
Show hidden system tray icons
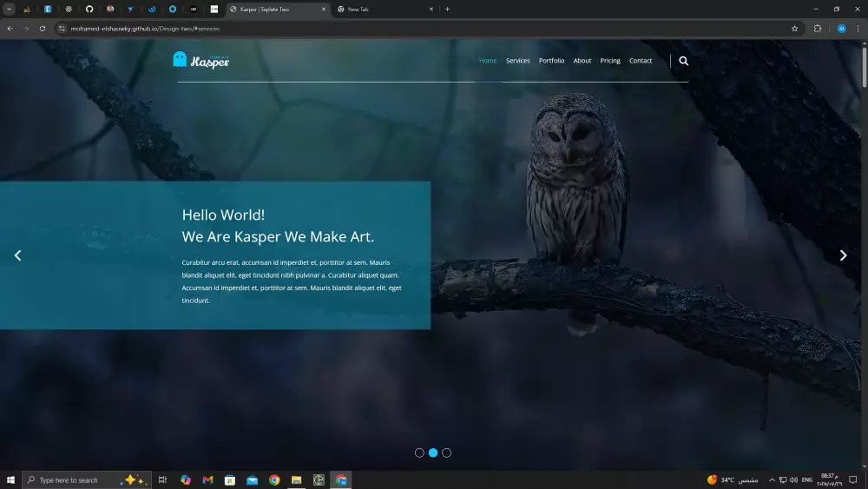(772, 480)
